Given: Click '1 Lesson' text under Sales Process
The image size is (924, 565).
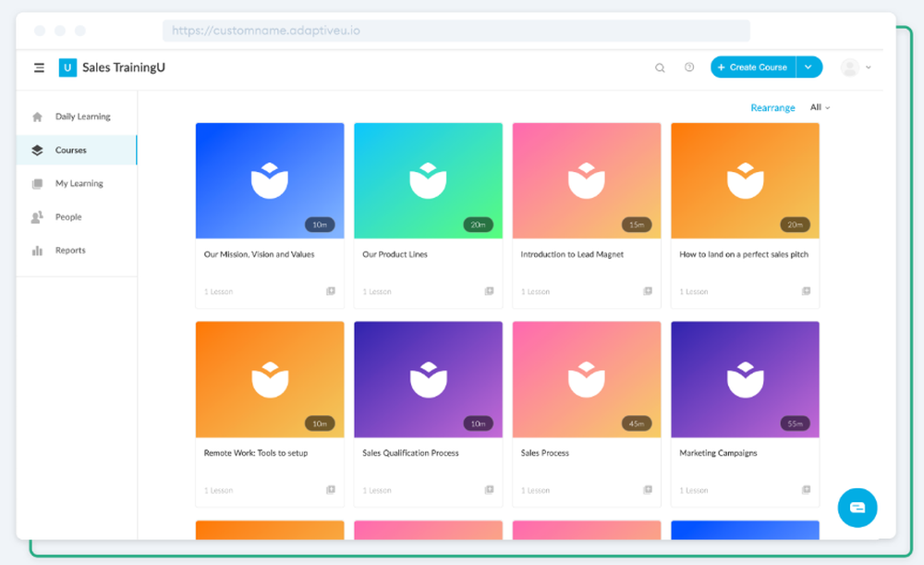Looking at the screenshot, I should tap(535, 491).
